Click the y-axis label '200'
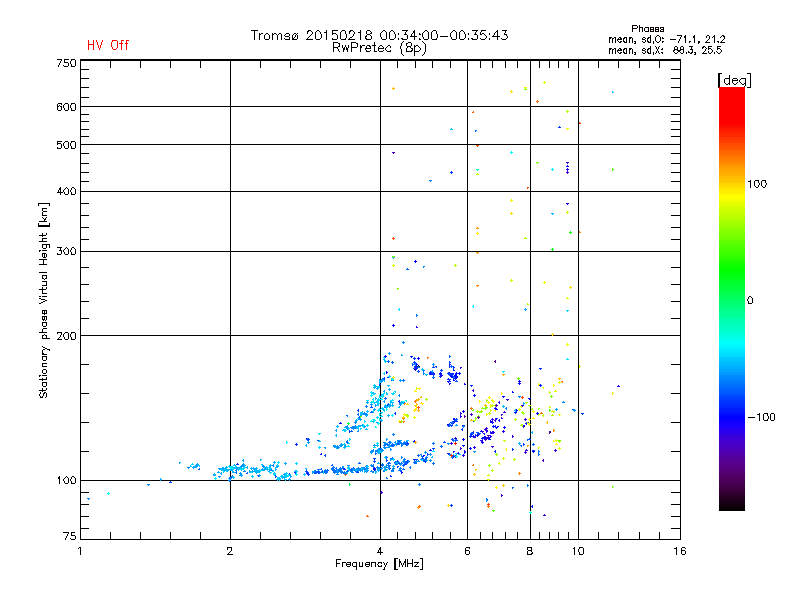Viewport: 800px width, 600px height. (66, 336)
